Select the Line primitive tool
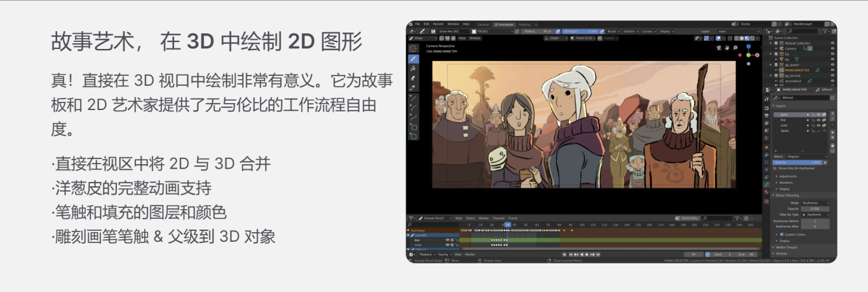 click(413, 98)
